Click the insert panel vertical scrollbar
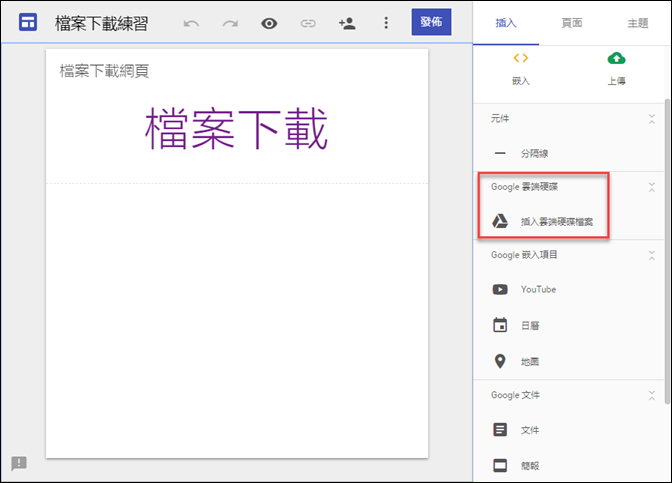 pos(667,251)
